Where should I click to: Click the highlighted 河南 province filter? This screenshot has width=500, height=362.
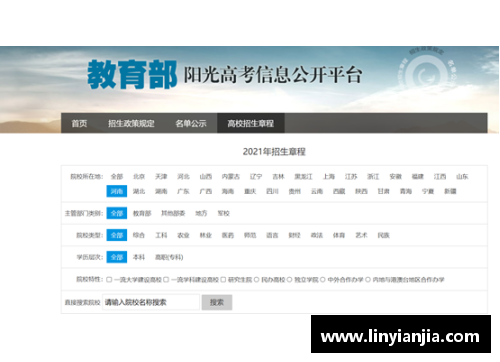pyautogui.click(x=117, y=191)
